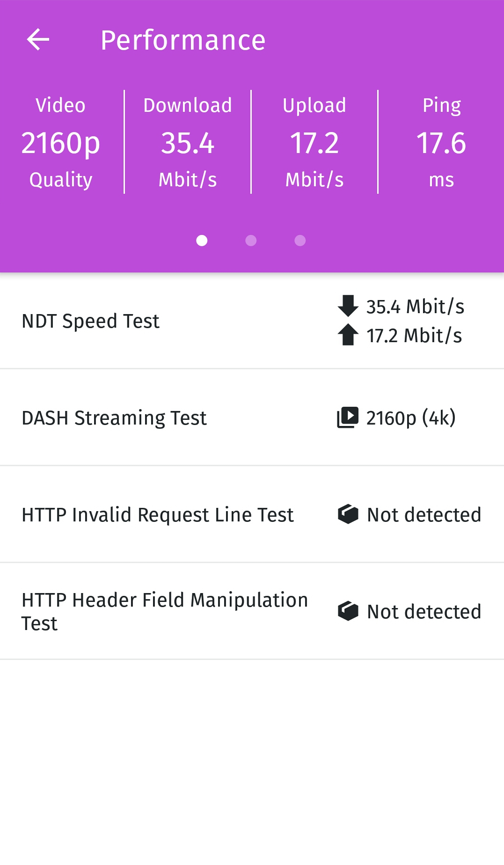Click the Video 2160p Quality stat

click(x=61, y=142)
